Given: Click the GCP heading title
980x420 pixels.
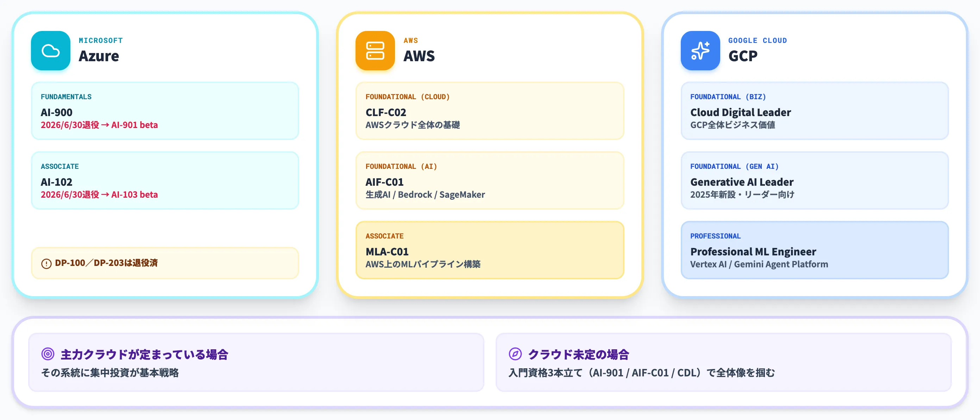Looking at the screenshot, I should [743, 56].
